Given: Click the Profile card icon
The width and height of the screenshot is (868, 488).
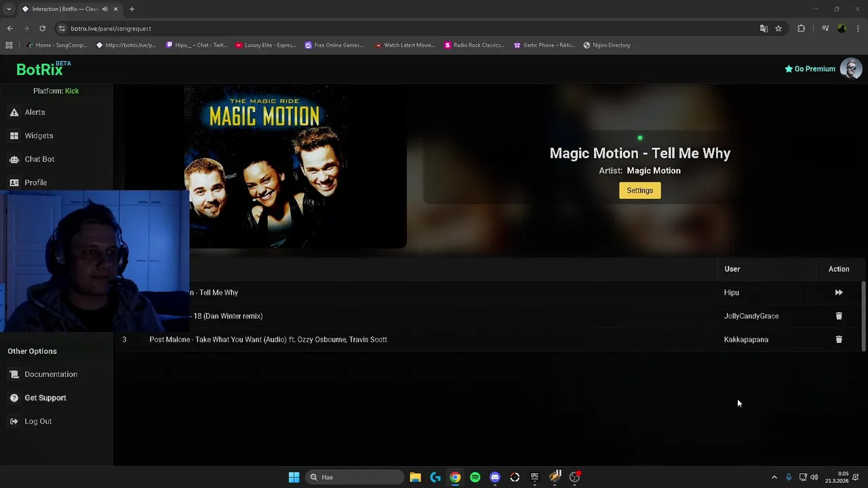Looking at the screenshot, I should tap(14, 182).
